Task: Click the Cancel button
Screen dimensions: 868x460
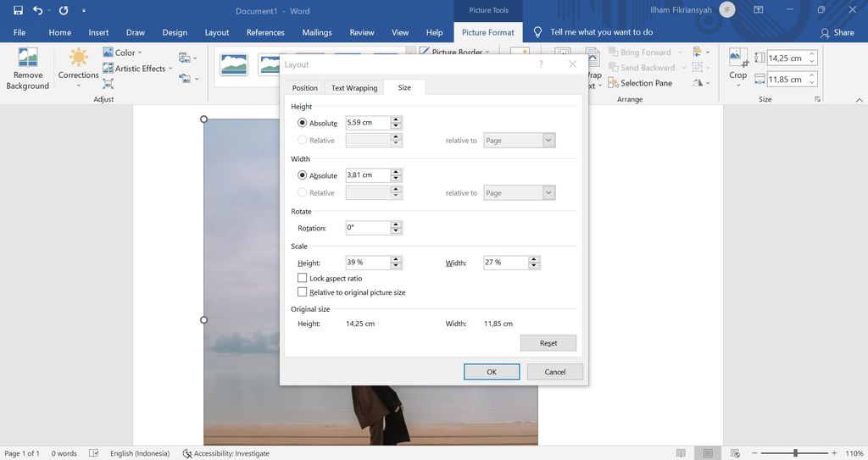Action: click(x=554, y=371)
